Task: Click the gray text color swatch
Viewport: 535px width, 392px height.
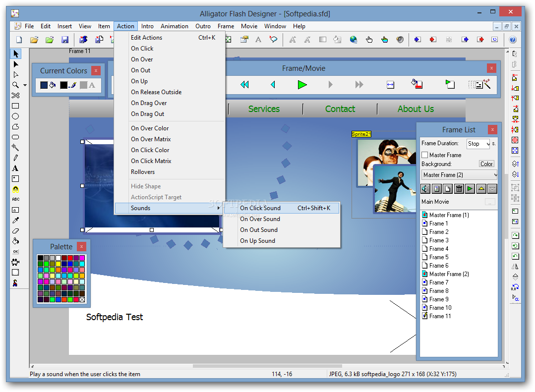Action: click(84, 85)
